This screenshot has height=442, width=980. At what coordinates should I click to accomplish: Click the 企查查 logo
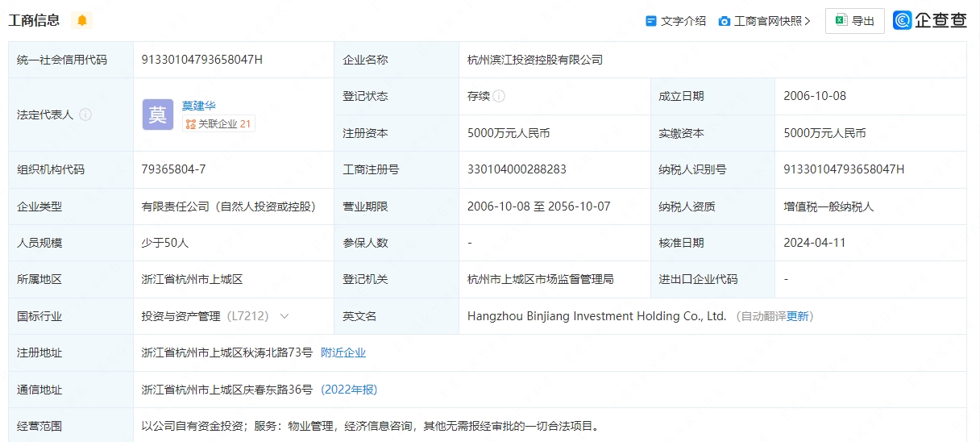[930, 21]
